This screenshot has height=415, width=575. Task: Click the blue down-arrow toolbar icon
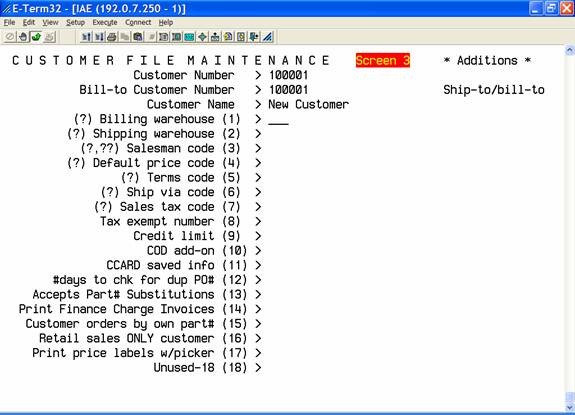tap(254, 37)
